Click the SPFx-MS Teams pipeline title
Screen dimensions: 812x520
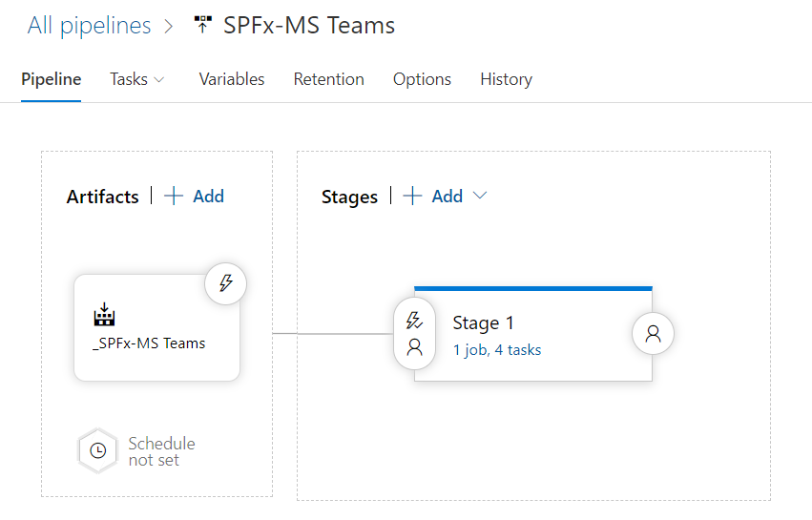pos(309,26)
